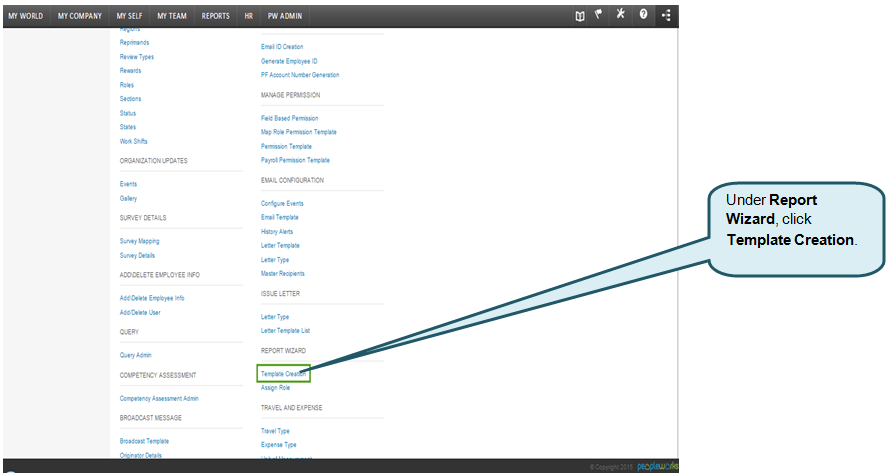This screenshot has height=476, width=888.
Task: Go to the Configure Events link
Action: pos(282,203)
